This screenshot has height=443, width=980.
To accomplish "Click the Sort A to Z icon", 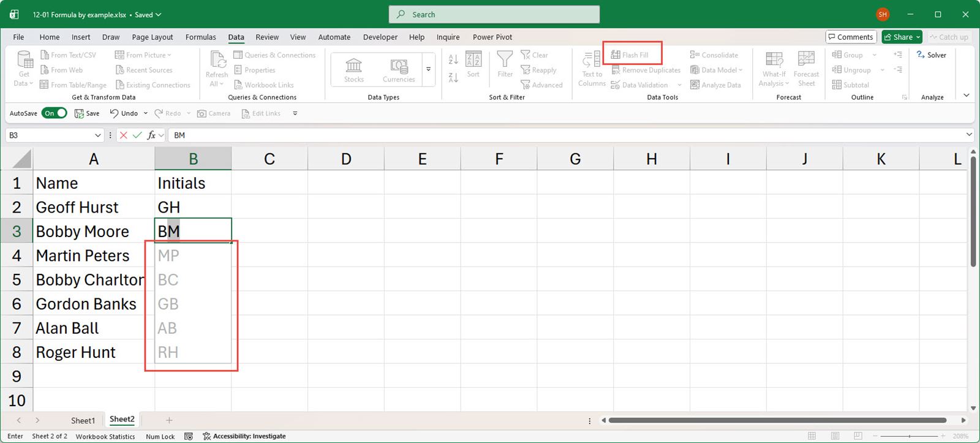I will pyautogui.click(x=453, y=59).
